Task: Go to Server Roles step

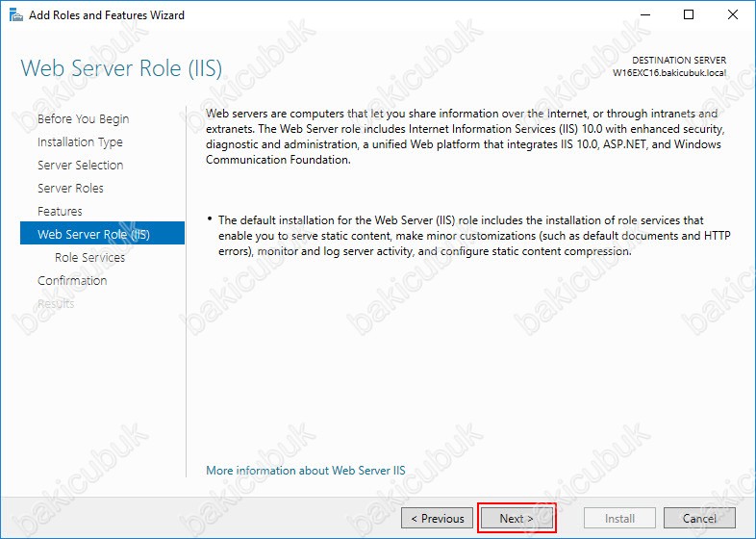Action: click(70, 189)
